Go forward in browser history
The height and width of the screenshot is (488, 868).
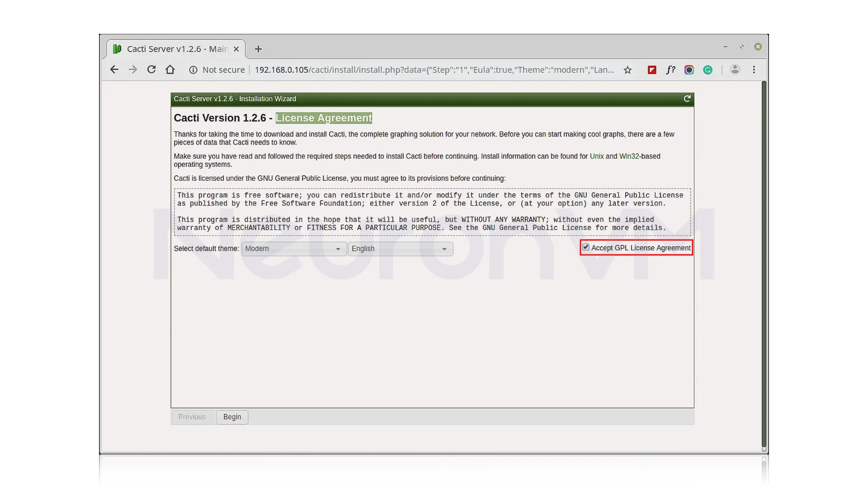[x=132, y=70]
